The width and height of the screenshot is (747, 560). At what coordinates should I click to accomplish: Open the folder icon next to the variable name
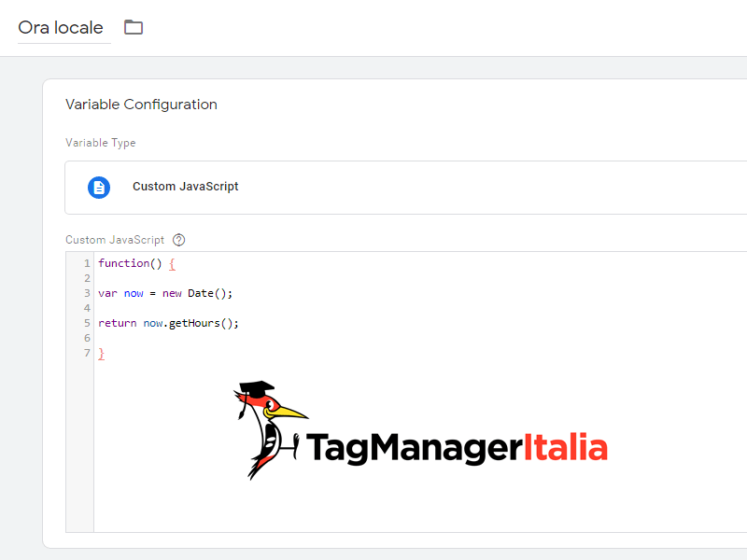(134, 27)
